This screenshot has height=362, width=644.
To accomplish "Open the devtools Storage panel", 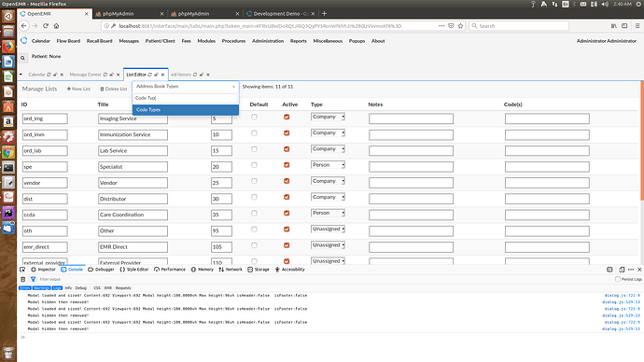I will click(x=259, y=270).
